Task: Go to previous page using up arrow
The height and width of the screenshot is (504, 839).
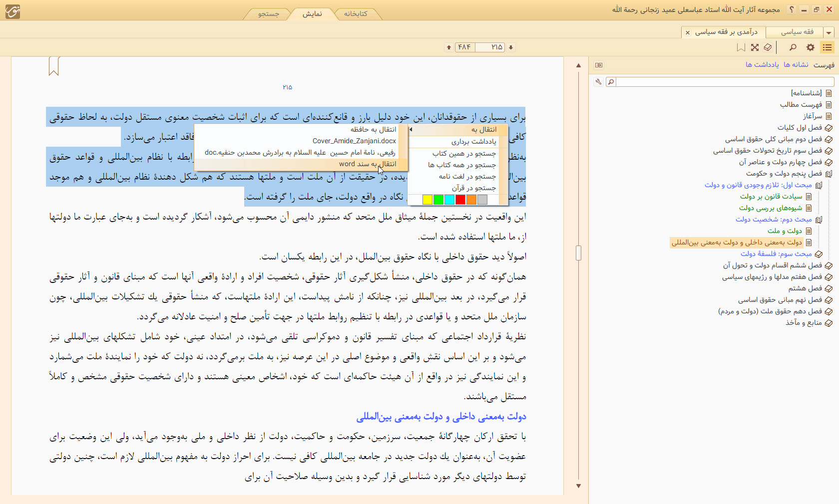Action: tap(449, 47)
